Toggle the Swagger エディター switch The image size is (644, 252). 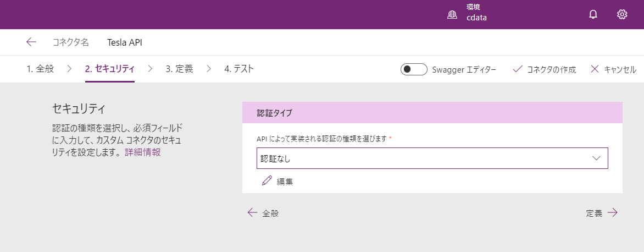414,69
